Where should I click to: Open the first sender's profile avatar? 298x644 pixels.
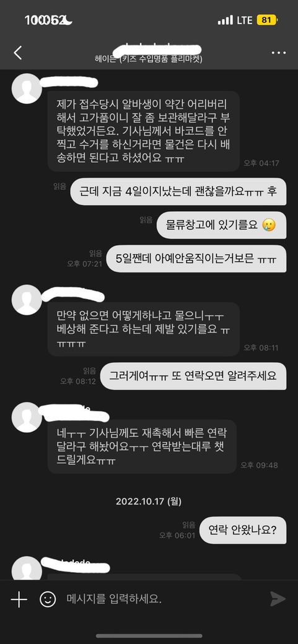pos(27,89)
